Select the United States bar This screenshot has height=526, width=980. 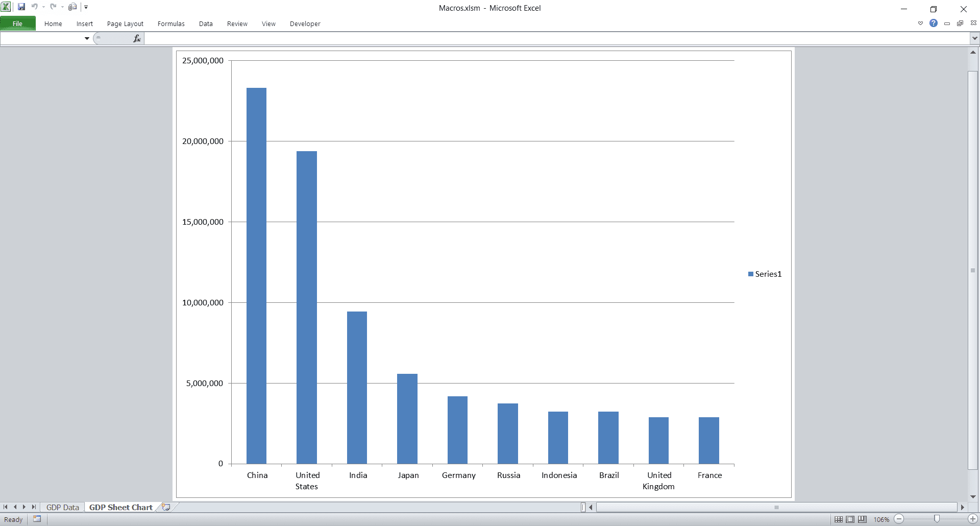[307, 307]
